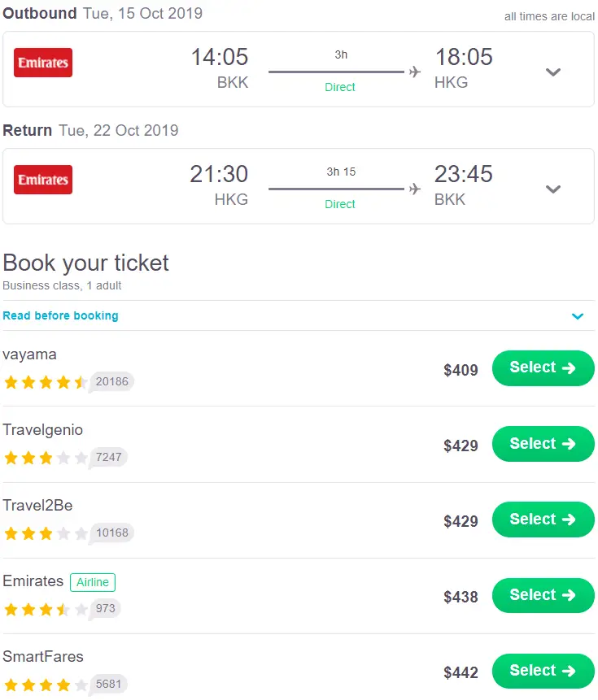Expand outbound flight details chevron
This screenshot has height=700, width=598.
[x=553, y=72]
